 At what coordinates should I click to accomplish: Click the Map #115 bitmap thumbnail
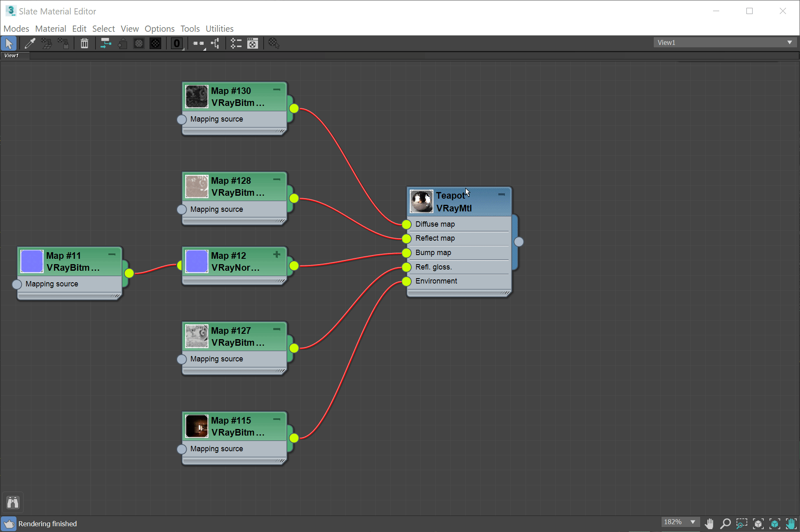click(x=197, y=426)
